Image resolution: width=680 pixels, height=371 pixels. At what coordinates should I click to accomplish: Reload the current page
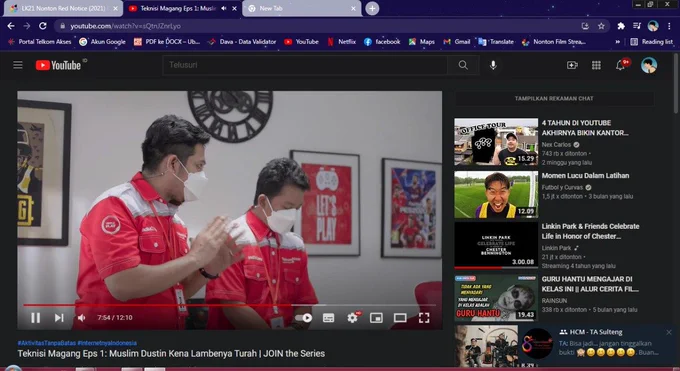point(42,26)
